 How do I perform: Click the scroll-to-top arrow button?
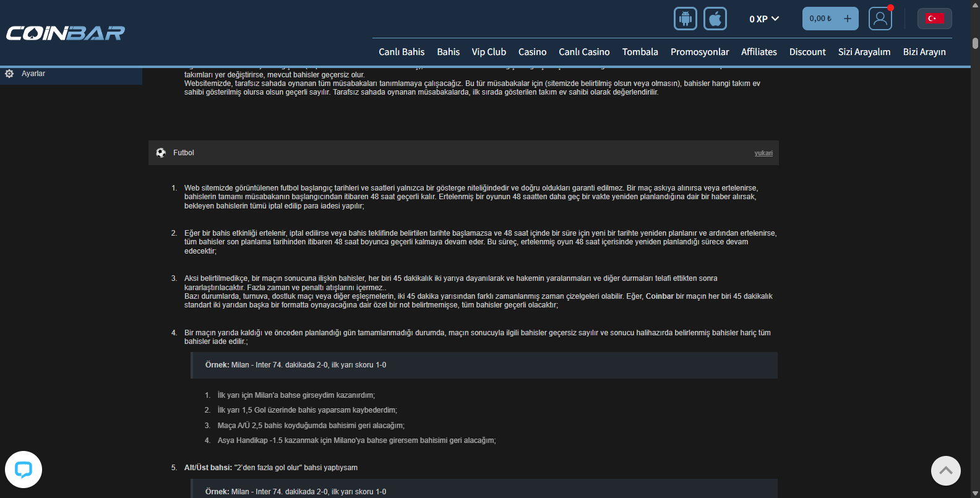click(x=945, y=471)
